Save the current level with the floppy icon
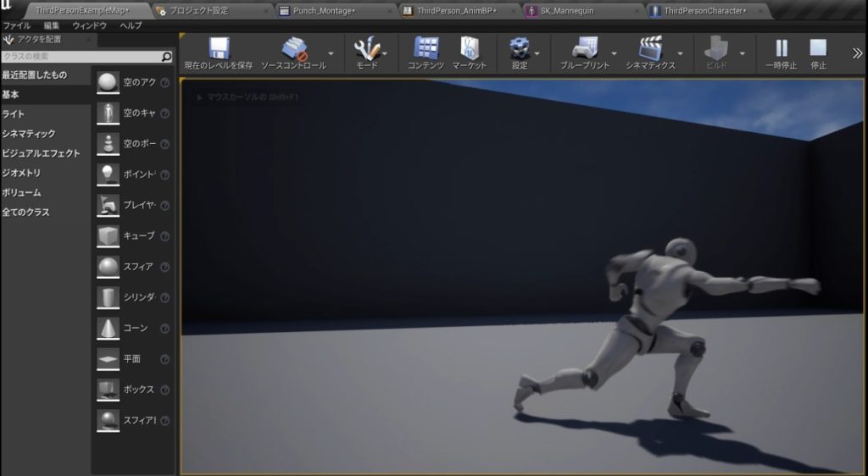868x476 pixels. tap(219, 48)
